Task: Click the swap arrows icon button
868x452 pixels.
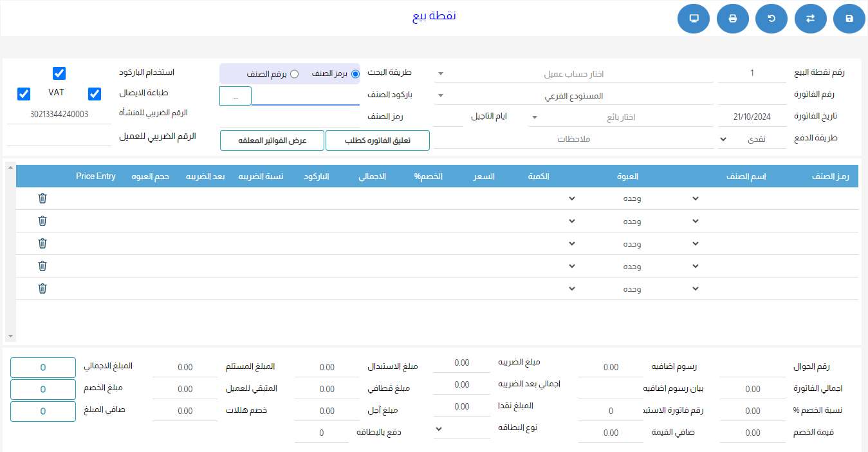Action: pyautogui.click(x=810, y=19)
